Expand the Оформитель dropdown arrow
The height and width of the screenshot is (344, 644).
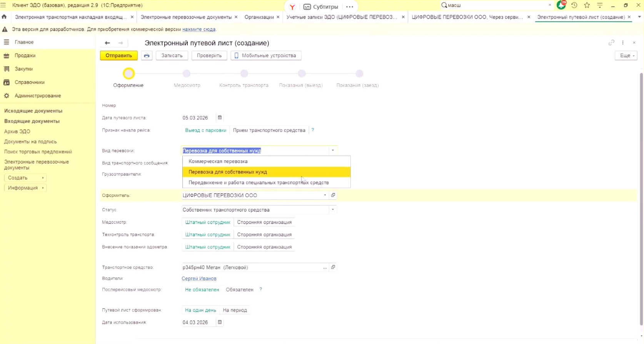click(x=325, y=195)
